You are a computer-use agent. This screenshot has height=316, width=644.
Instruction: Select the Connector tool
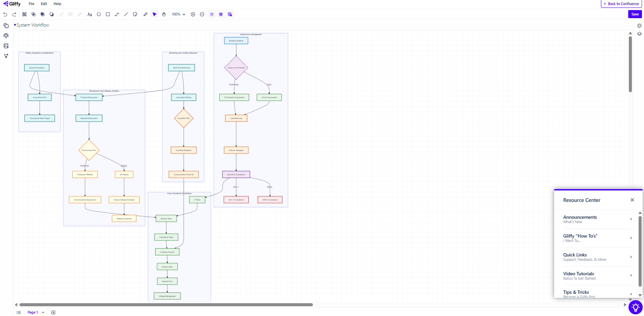(x=117, y=14)
